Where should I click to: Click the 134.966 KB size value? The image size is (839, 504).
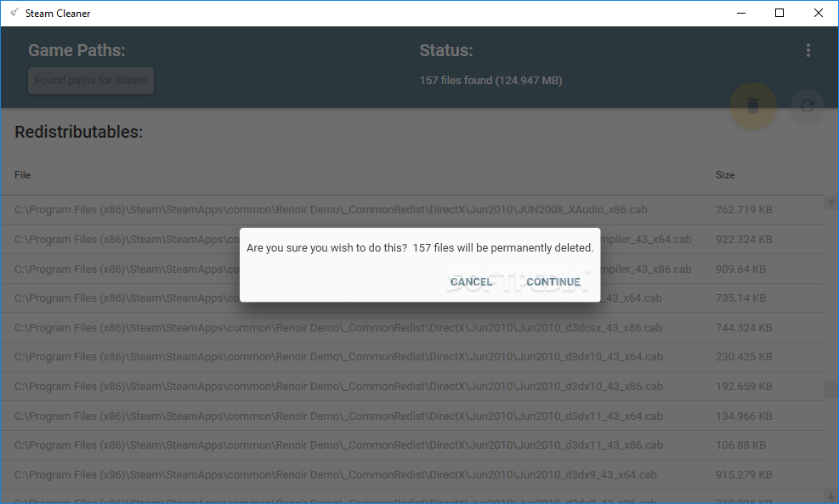coord(744,416)
